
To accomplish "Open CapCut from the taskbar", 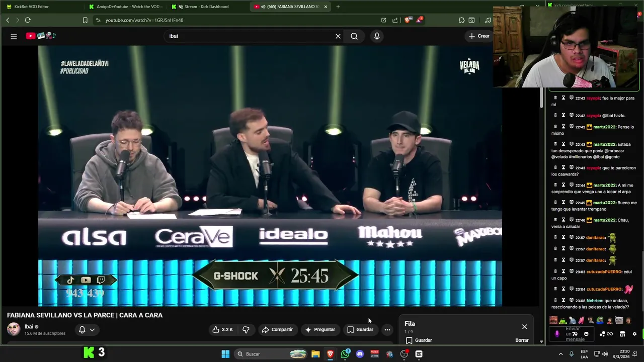I will (x=419, y=354).
